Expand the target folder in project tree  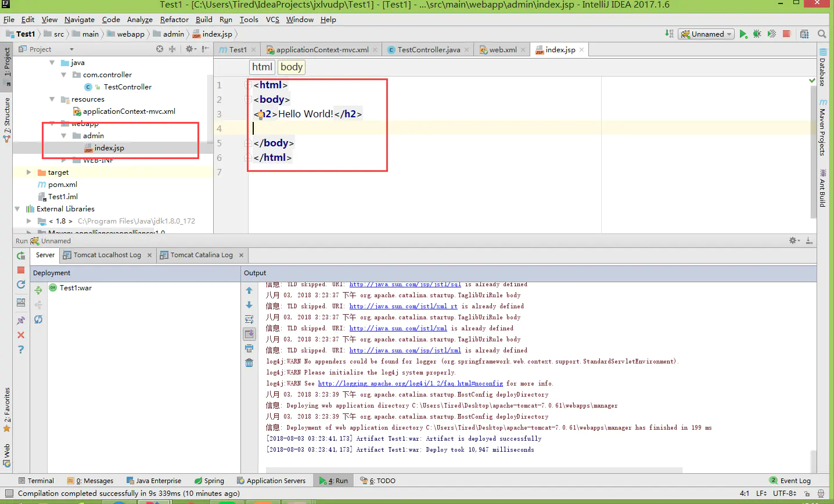coord(29,172)
